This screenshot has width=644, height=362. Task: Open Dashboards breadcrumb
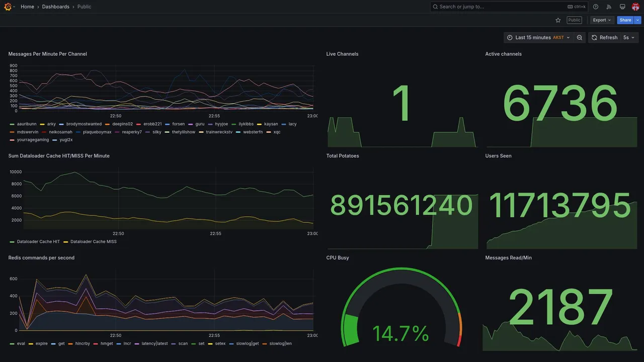point(56,7)
